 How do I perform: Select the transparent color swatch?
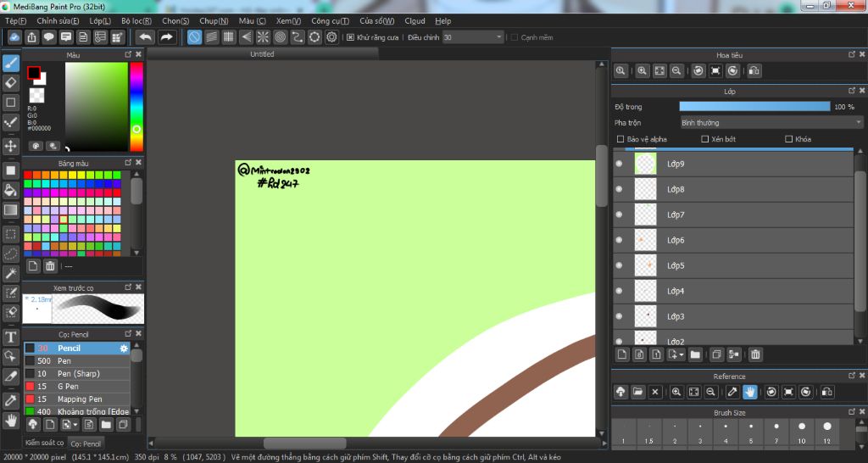36,95
